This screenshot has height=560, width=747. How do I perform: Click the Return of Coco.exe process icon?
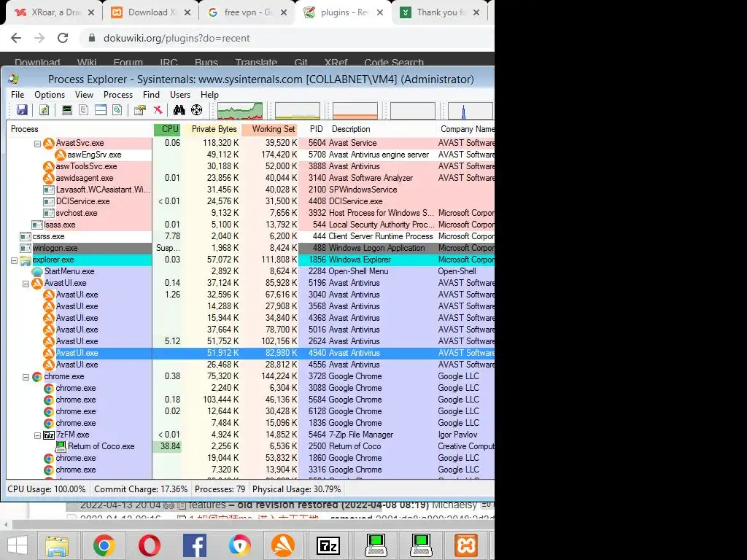61,446
